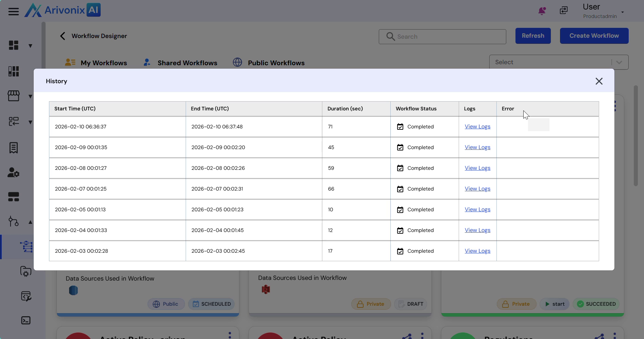Open the notifications bell
Image resolution: width=644 pixels, height=339 pixels.
(x=542, y=11)
